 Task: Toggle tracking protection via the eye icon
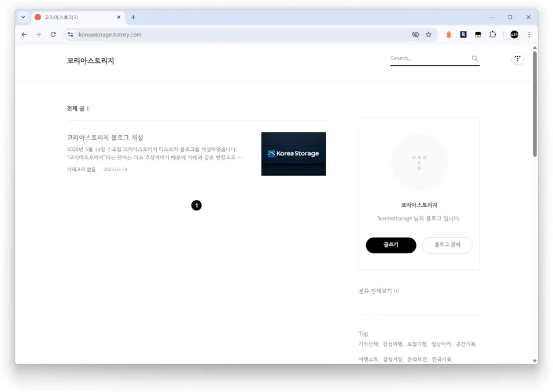(x=415, y=34)
